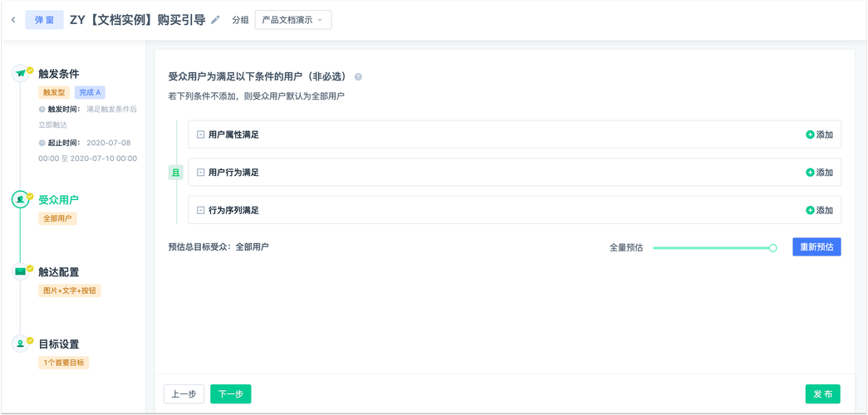868x415 pixels.
Task: Click the back arrow icon
Action: (13, 20)
